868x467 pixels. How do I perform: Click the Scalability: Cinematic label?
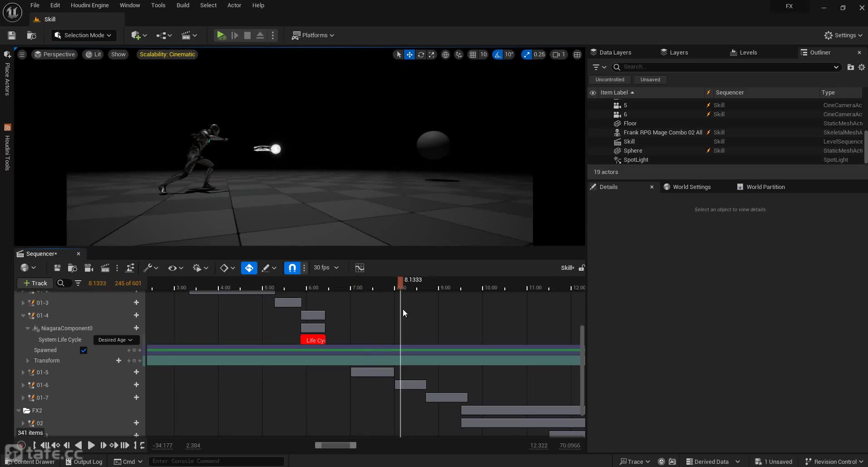(167, 55)
